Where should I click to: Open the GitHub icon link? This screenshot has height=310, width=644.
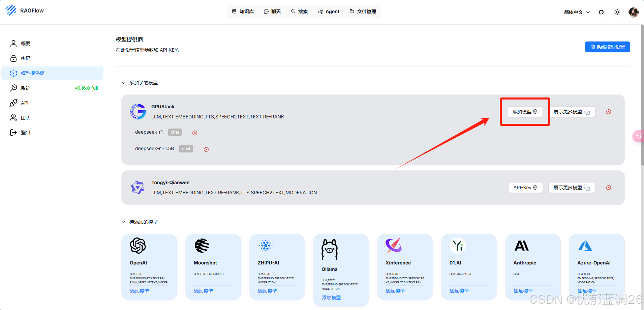(601, 12)
